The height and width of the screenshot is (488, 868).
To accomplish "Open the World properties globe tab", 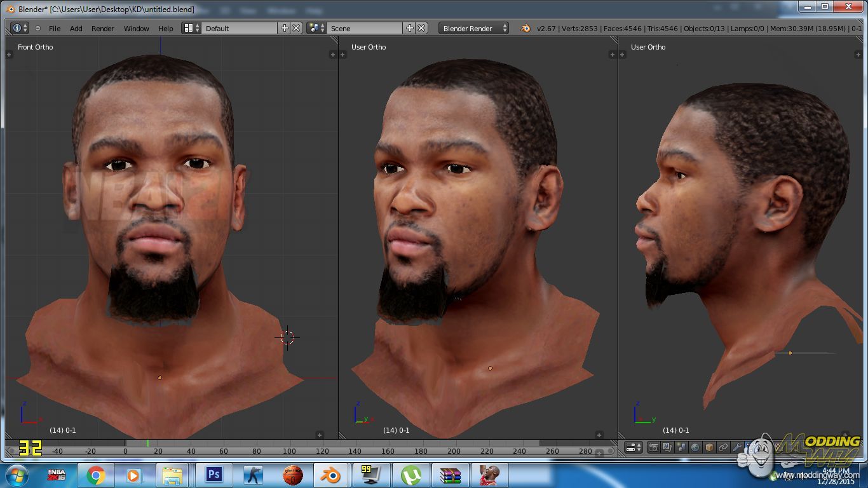I will [695, 447].
